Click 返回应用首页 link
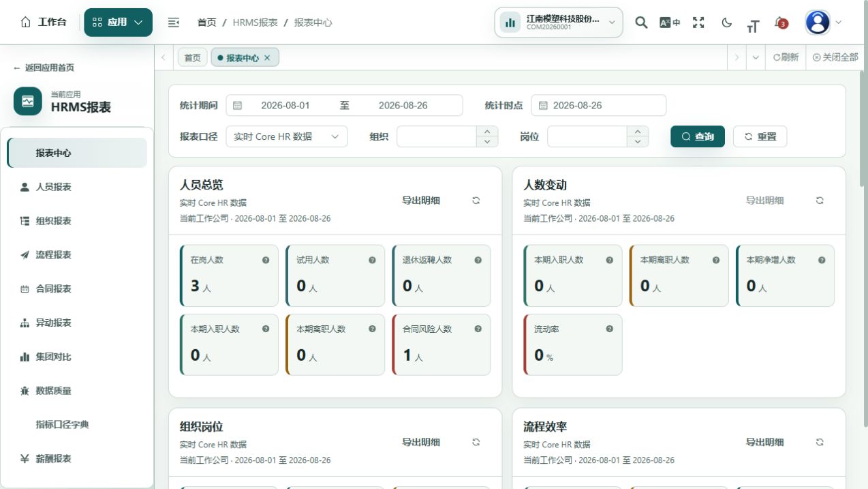 click(x=44, y=68)
